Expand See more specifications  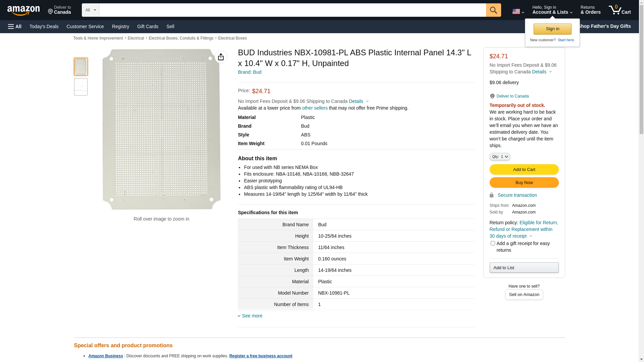pyautogui.click(x=252, y=316)
